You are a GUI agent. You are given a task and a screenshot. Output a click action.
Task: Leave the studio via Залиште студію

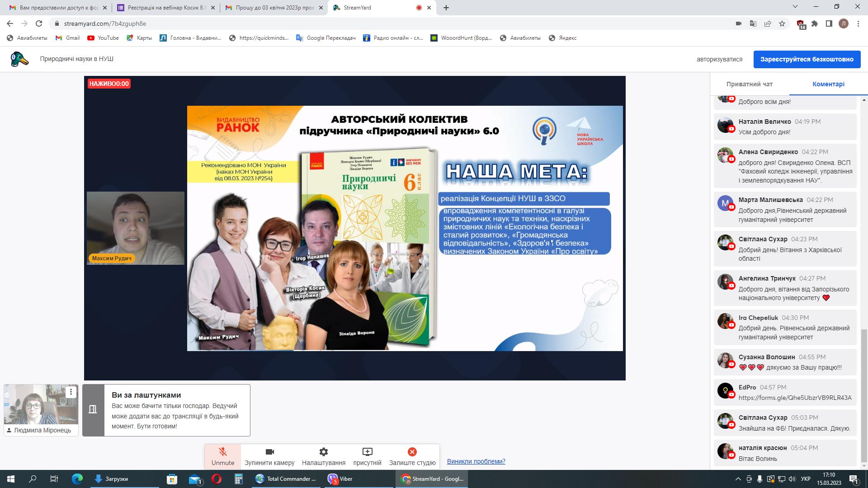[x=412, y=456]
